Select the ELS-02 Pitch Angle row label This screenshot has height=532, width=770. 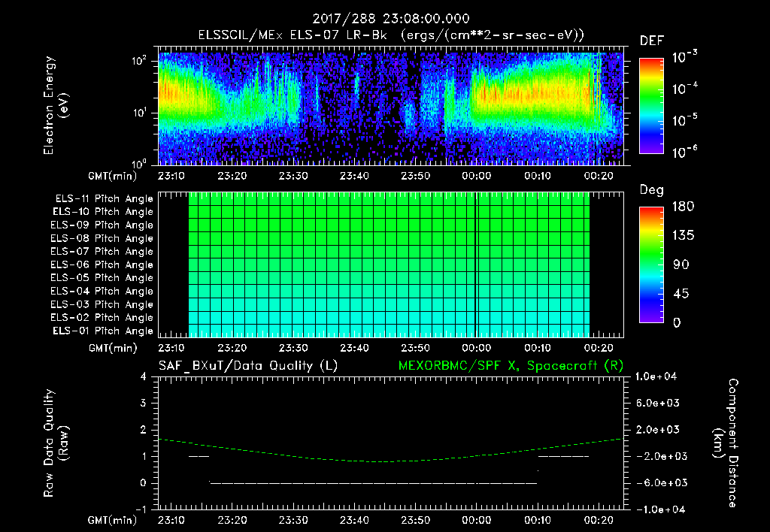(102, 318)
